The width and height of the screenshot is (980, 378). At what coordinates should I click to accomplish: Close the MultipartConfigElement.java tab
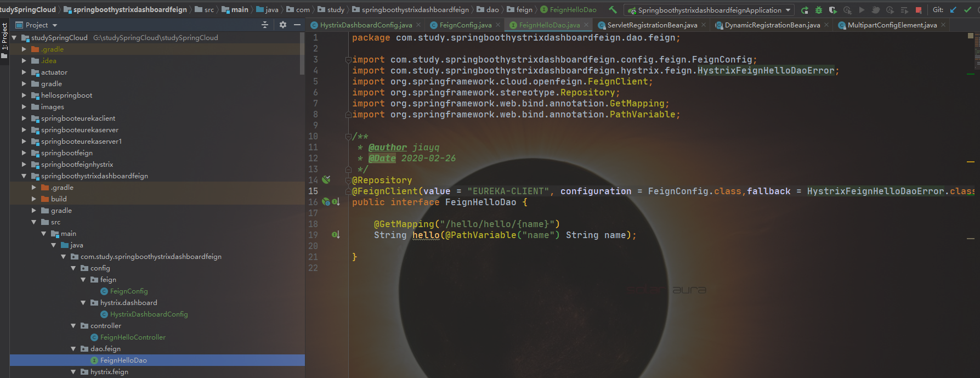pyautogui.click(x=943, y=25)
